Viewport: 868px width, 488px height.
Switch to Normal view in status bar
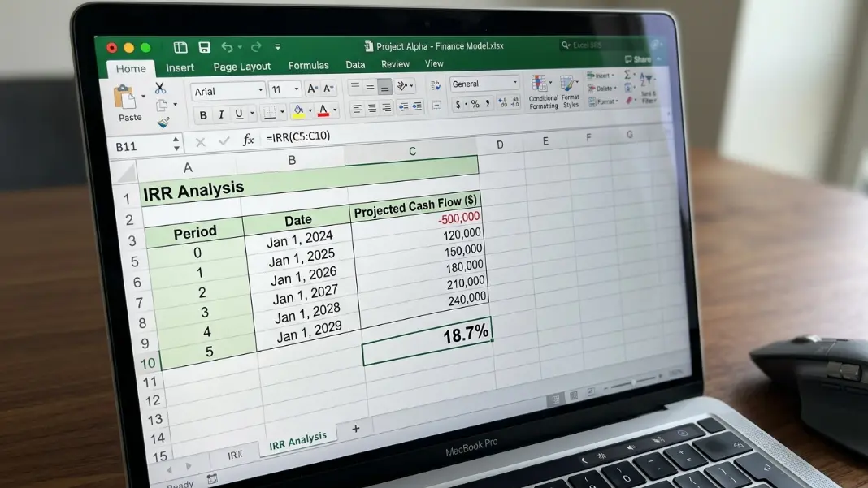(x=556, y=399)
